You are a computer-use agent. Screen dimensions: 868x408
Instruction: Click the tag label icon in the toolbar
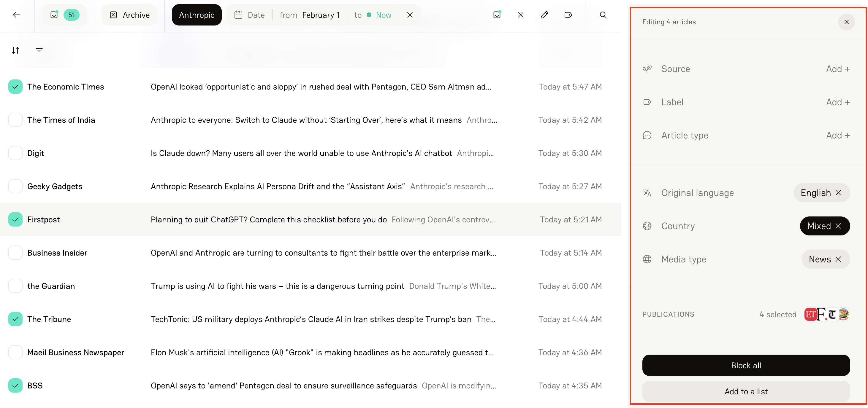point(568,15)
